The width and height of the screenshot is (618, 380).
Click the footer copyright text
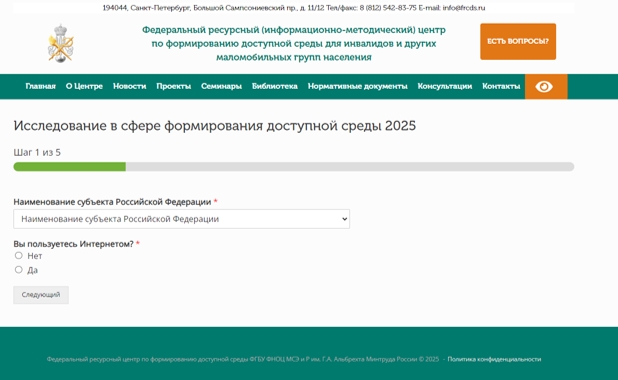tap(243, 359)
